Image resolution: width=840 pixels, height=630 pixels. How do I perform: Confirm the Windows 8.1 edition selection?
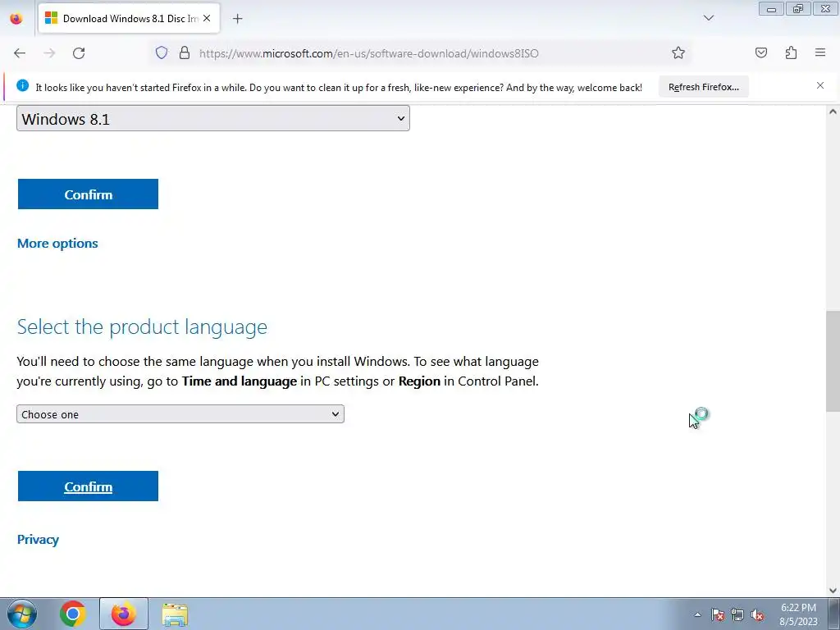click(88, 194)
